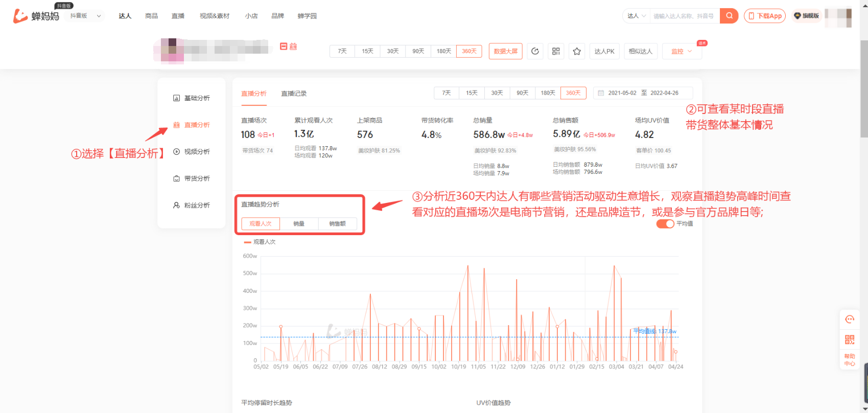Select 30天 in top header range
The image size is (868, 413).
coord(393,51)
